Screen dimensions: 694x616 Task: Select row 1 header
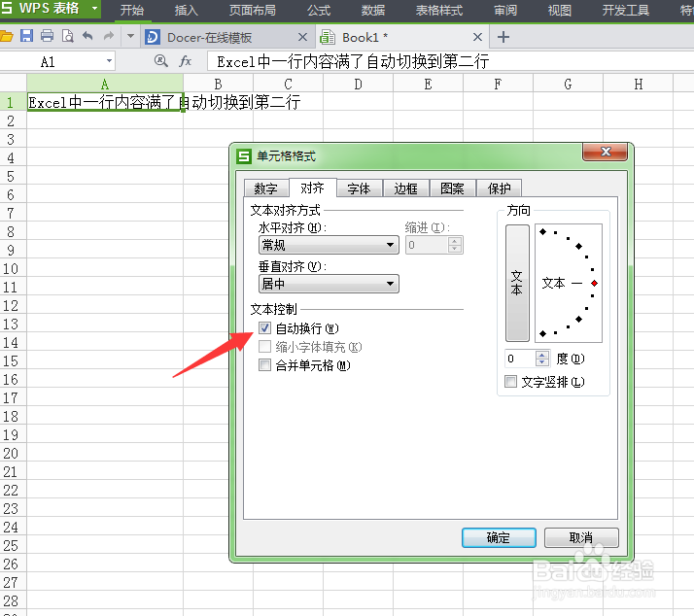coord(13,102)
